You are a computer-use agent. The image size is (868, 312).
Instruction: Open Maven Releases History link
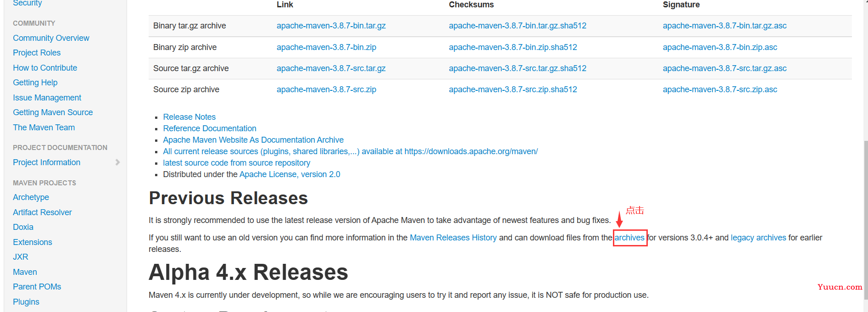pyautogui.click(x=453, y=238)
